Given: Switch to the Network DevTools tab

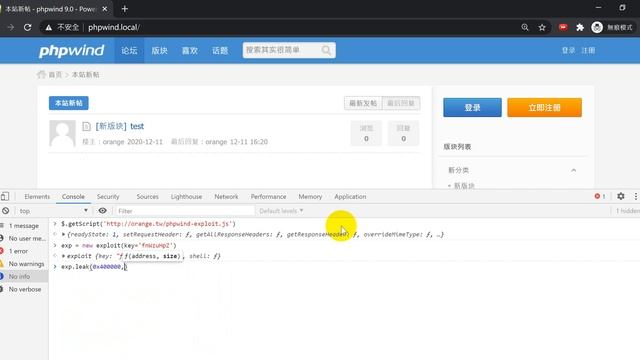Looking at the screenshot, I should click(x=226, y=196).
